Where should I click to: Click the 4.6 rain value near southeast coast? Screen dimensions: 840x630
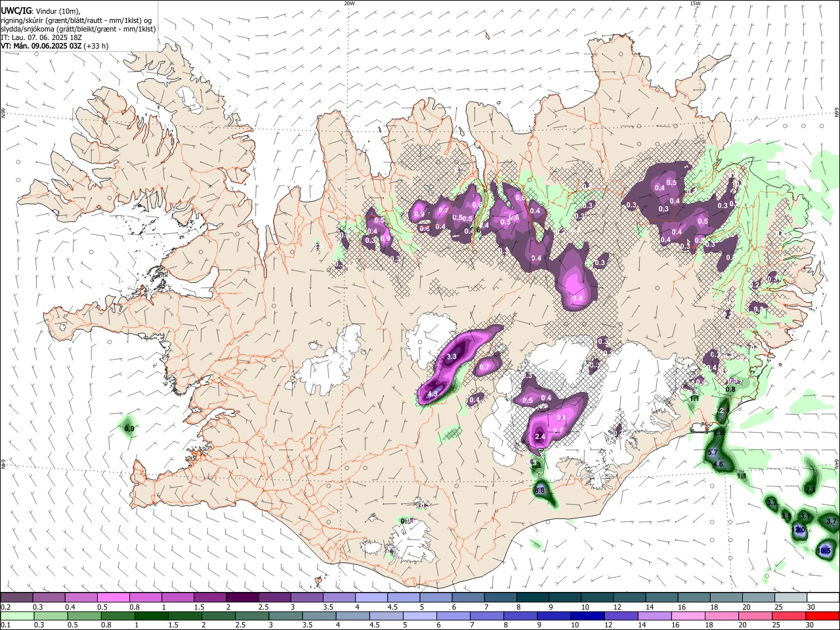pos(718,464)
